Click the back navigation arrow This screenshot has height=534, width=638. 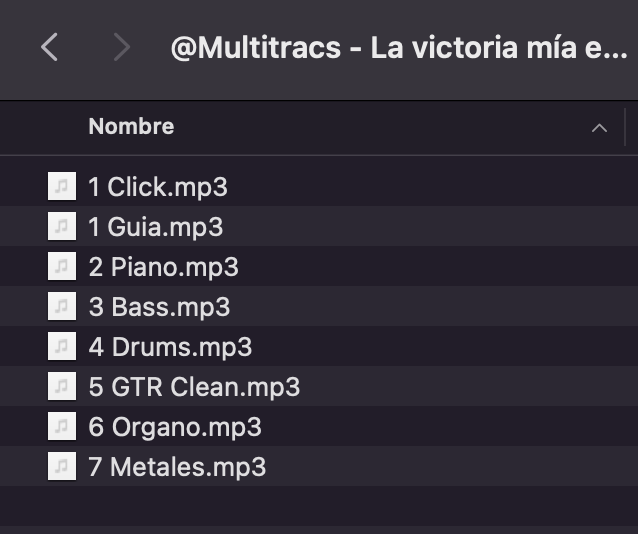(x=49, y=47)
